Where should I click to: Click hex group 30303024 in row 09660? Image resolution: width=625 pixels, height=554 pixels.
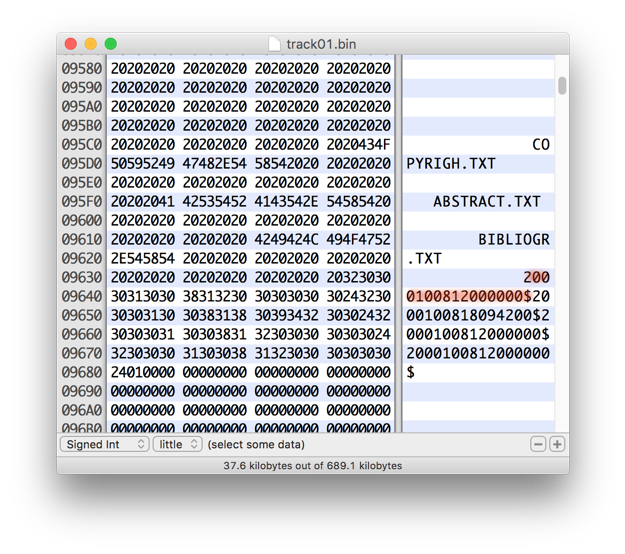(358, 334)
